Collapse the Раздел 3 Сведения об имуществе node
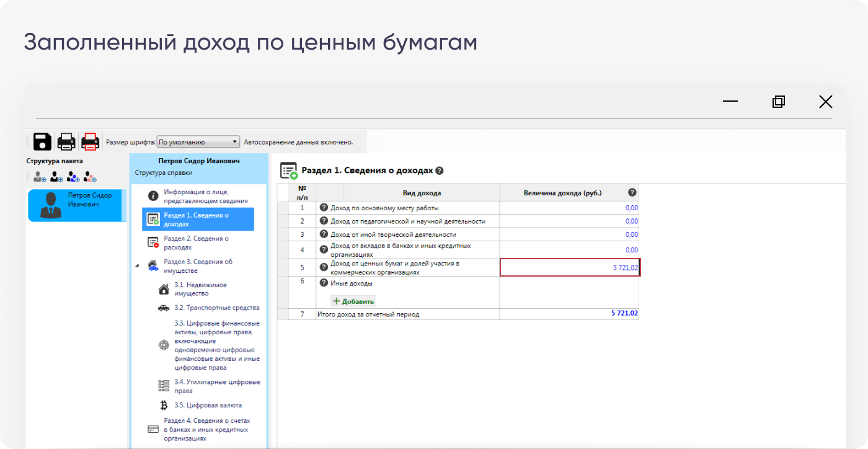868x449 pixels. coord(137,266)
